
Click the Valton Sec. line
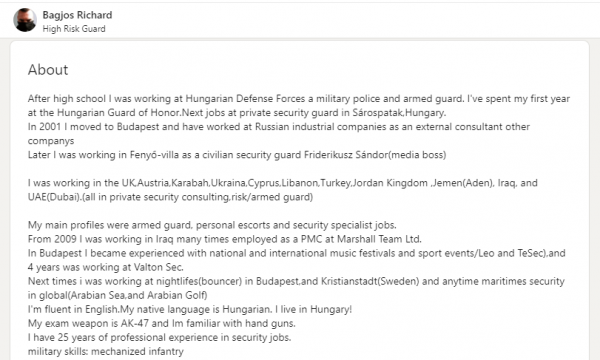coord(106,267)
